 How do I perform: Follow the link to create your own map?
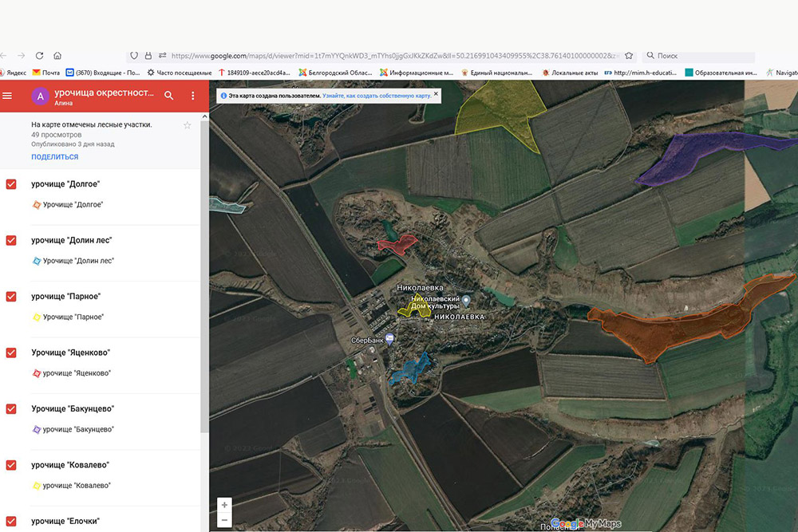click(377, 96)
